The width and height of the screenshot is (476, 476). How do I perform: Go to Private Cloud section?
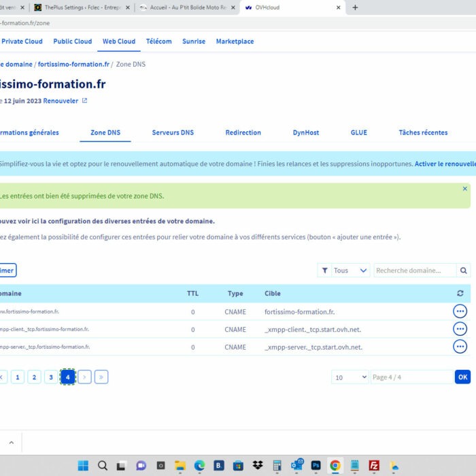coord(22,41)
